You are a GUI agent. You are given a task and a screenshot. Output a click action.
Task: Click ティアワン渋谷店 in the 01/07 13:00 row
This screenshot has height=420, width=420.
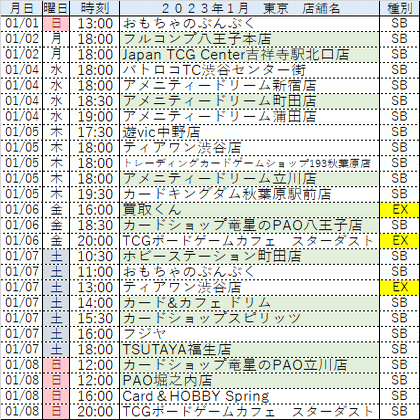[x=249, y=287]
